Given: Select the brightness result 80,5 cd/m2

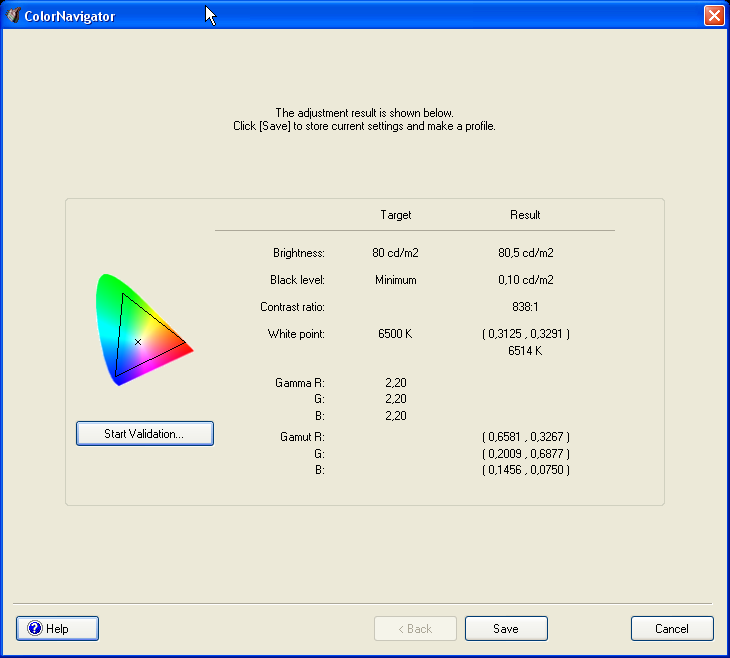Looking at the screenshot, I should tap(525, 253).
